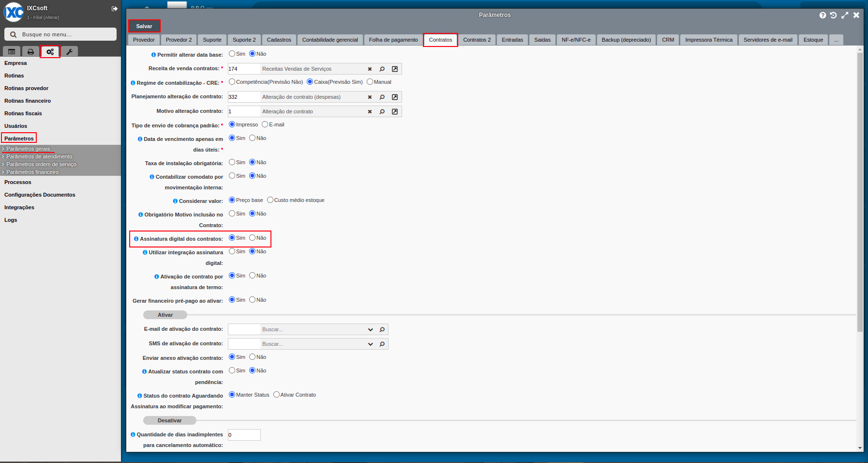Open the gears settings sidebar icon

pos(50,51)
